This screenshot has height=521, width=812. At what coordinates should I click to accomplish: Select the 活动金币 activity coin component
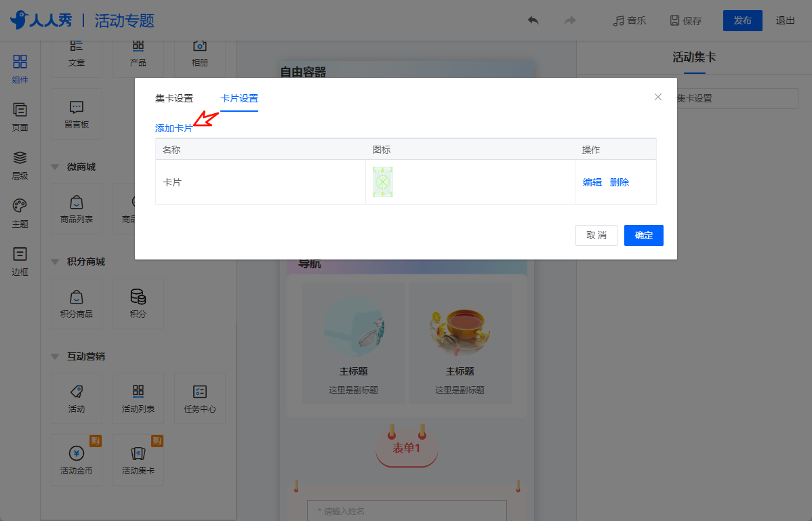[x=77, y=460]
